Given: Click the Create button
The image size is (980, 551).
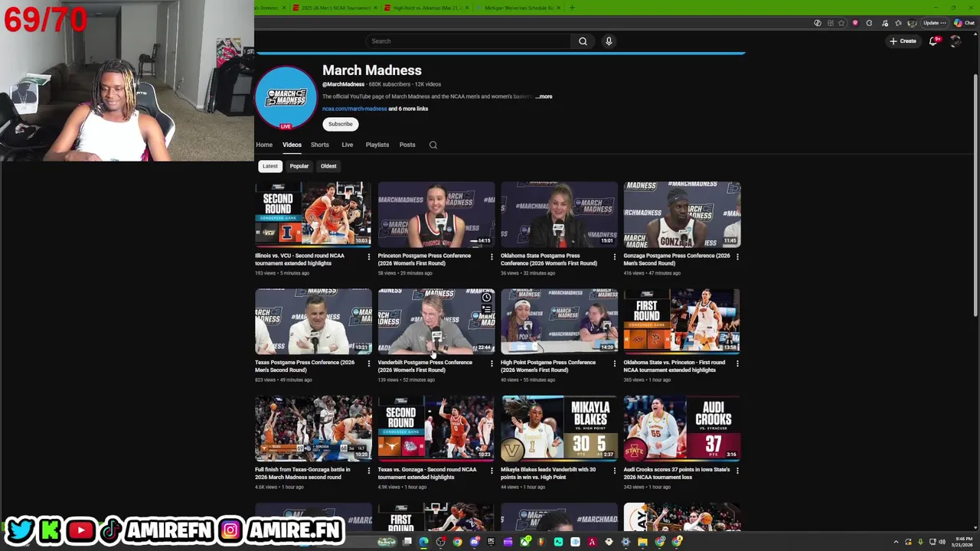Looking at the screenshot, I should point(903,41).
